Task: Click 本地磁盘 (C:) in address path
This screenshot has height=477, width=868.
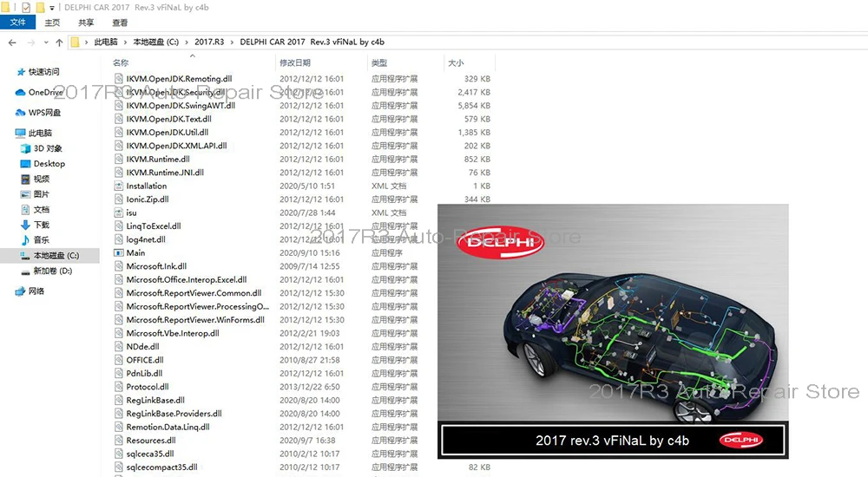Action: point(156,42)
